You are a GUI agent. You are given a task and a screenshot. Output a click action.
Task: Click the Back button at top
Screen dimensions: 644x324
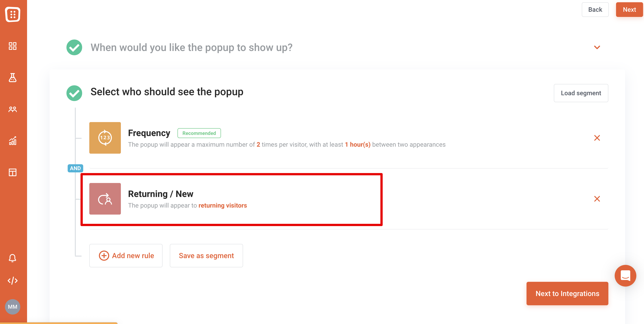click(595, 9)
